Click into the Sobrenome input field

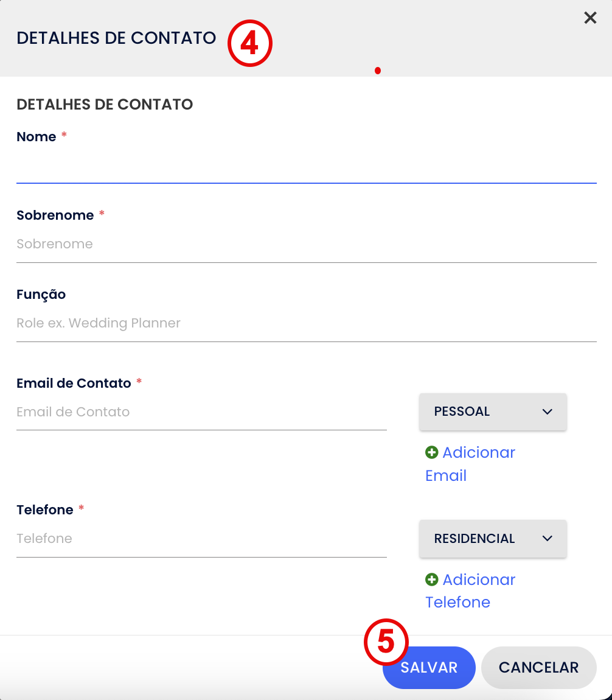pos(306,244)
